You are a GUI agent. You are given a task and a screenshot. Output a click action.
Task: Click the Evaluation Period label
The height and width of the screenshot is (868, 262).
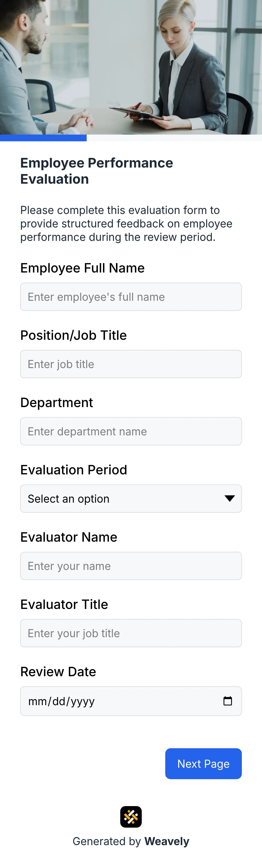tap(74, 469)
